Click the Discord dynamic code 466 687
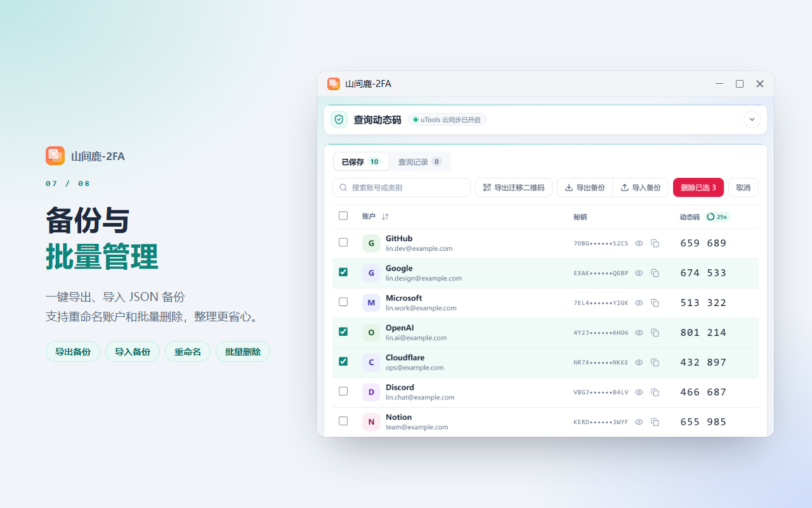The image size is (812, 508). (704, 392)
